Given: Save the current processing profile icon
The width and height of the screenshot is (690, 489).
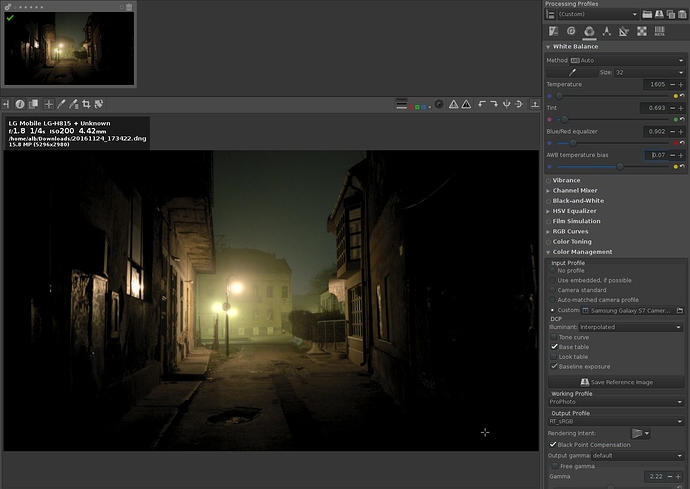Looking at the screenshot, I should (x=661, y=14).
